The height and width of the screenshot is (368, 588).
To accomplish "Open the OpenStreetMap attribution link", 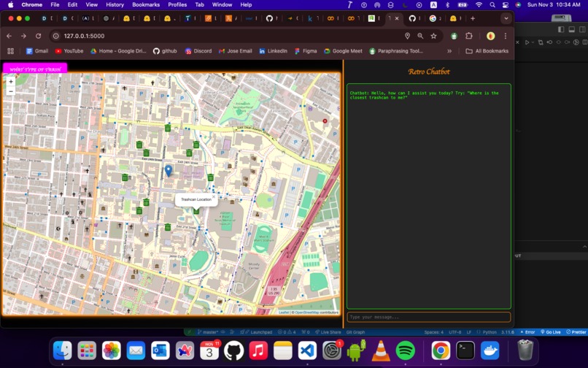I will [306, 313].
